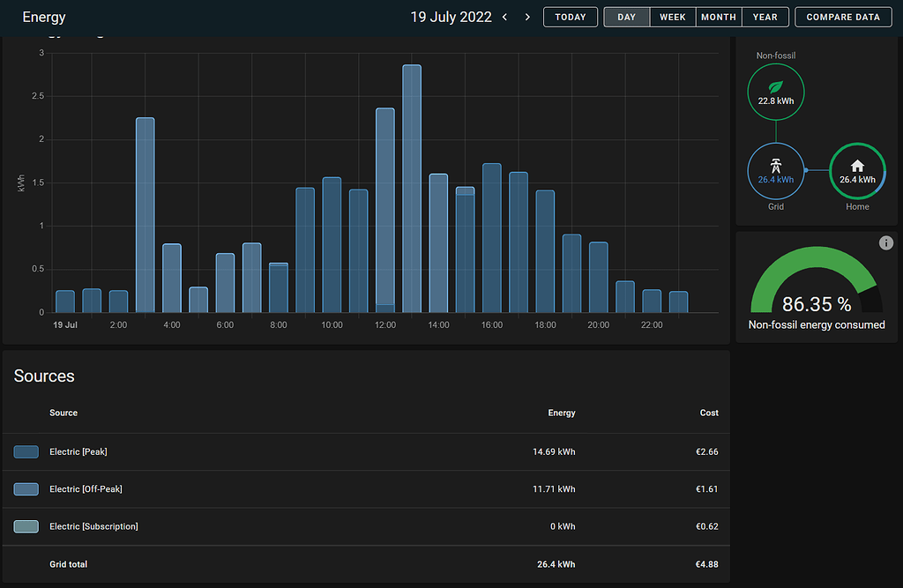Click the 22.8 kWh Non-fossil circle
Image resolution: width=903 pixels, height=588 pixels.
pyautogui.click(x=776, y=91)
